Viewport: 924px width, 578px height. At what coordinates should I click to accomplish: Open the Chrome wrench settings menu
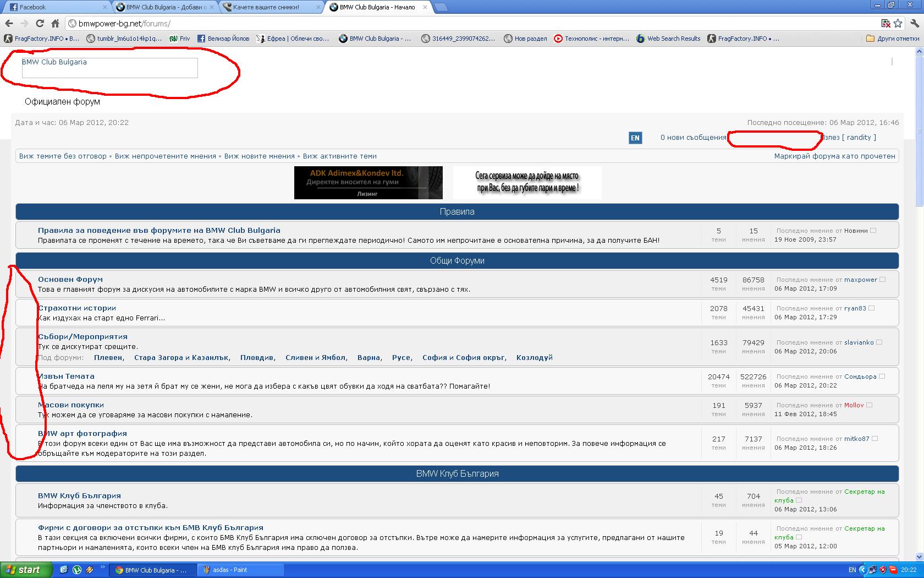point(915,24)
